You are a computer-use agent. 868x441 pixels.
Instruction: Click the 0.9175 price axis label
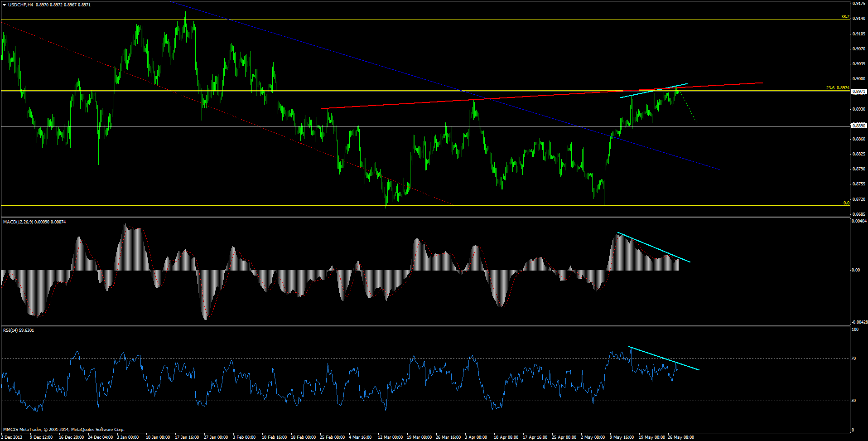[x=859, y=4]
